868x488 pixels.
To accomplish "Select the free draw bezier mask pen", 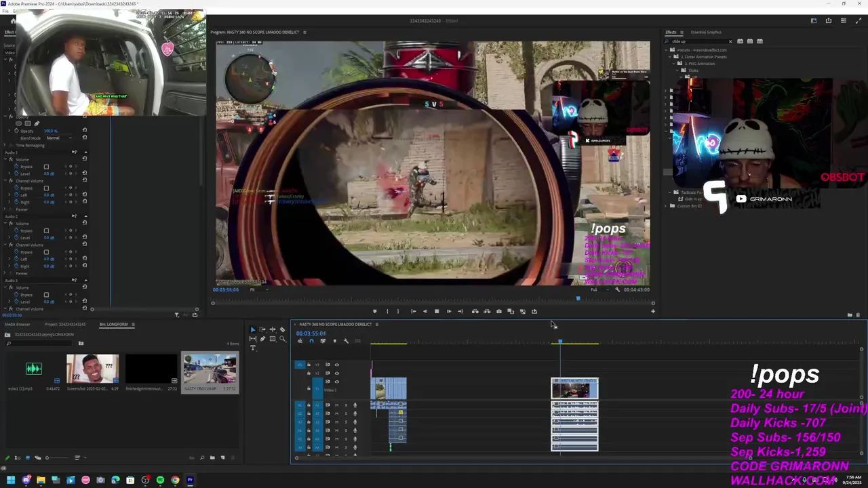I will click(x=37, y=123).
